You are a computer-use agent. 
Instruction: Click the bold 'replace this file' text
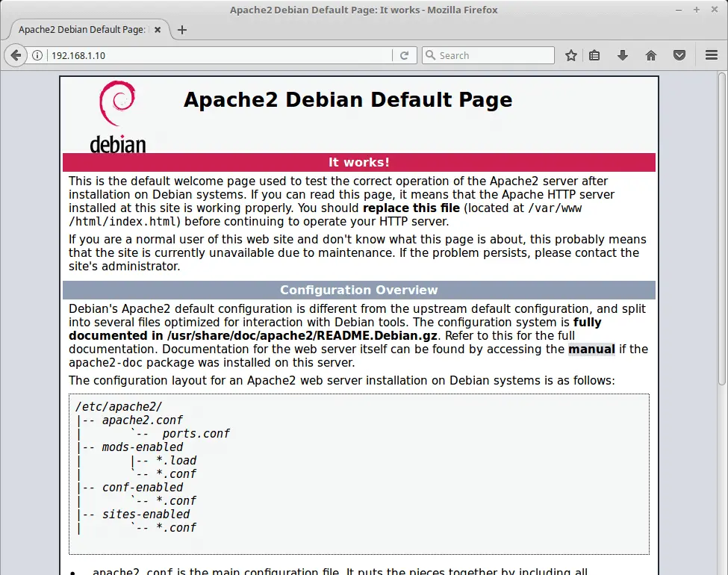coord(411,208)
